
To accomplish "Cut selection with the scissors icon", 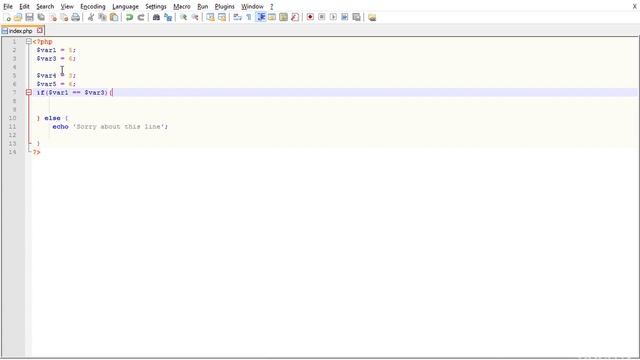I will [x=91, y=17].
